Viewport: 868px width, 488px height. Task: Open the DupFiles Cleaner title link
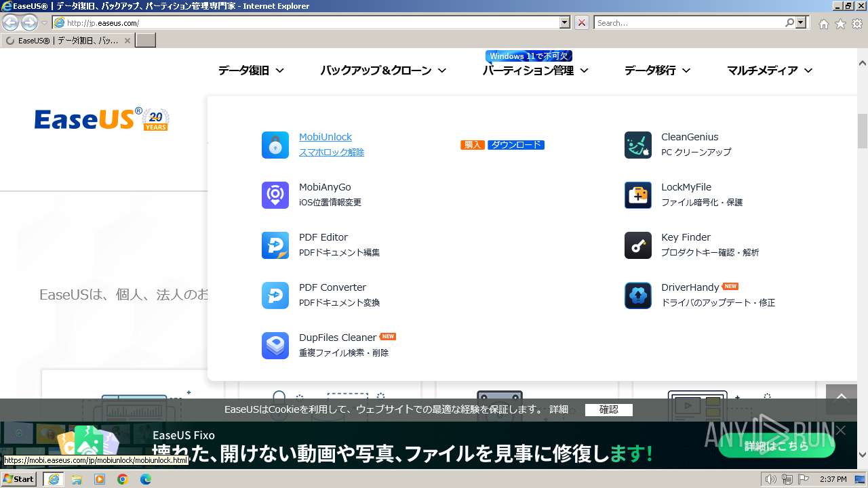338,338
